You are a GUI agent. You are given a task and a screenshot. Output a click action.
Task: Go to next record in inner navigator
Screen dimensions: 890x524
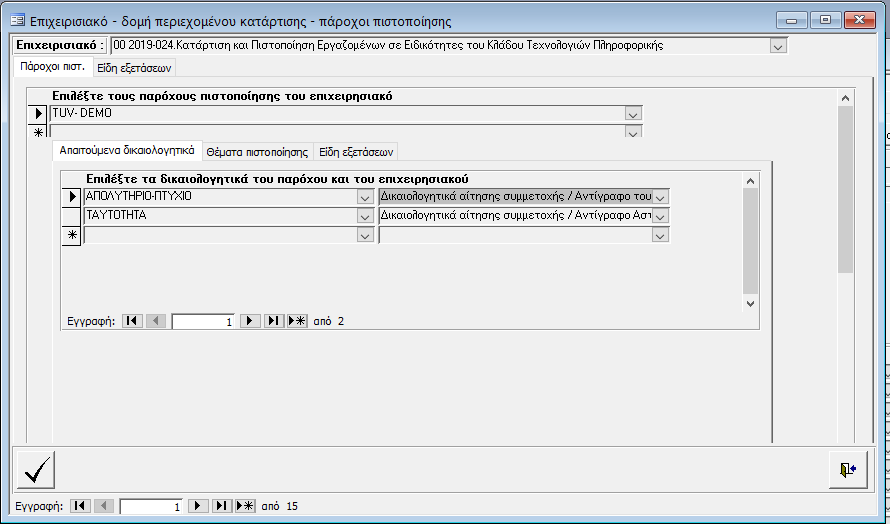click(x=250, y=322)
